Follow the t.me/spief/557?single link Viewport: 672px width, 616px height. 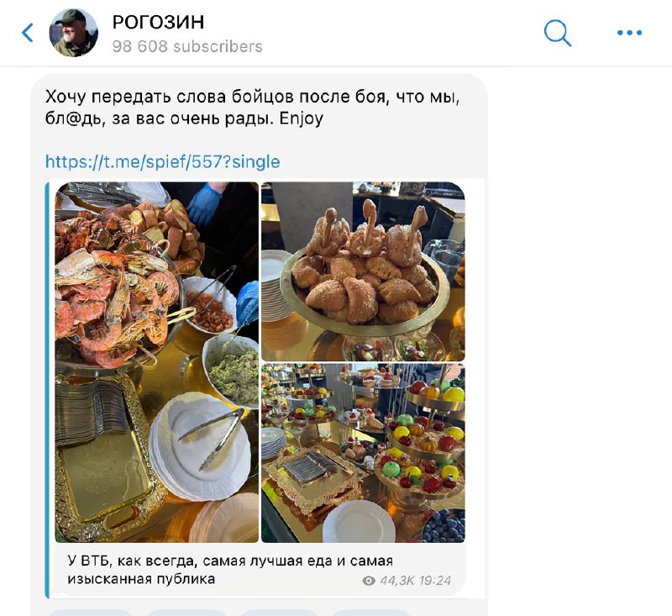pos(162,162)
